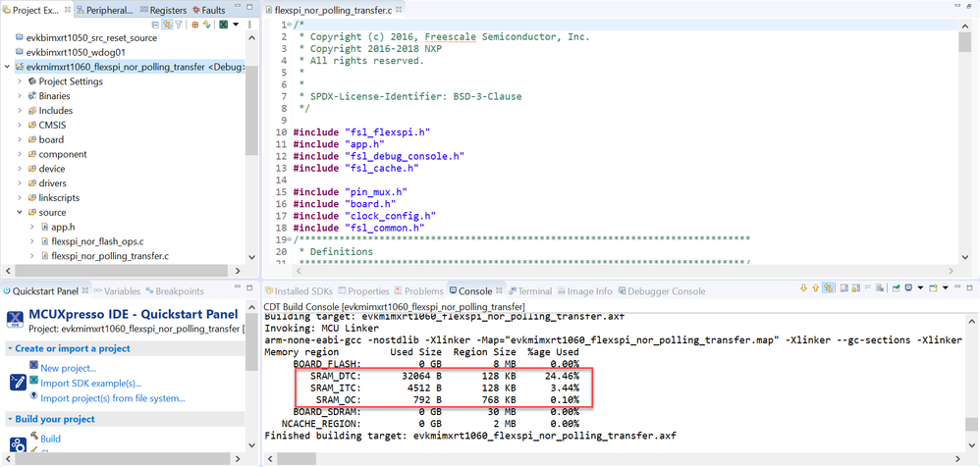Open Project Explorer view menu dots
The height and width of the screenshot is (467, 980).
pyautogui.click(x=250, y=25)
